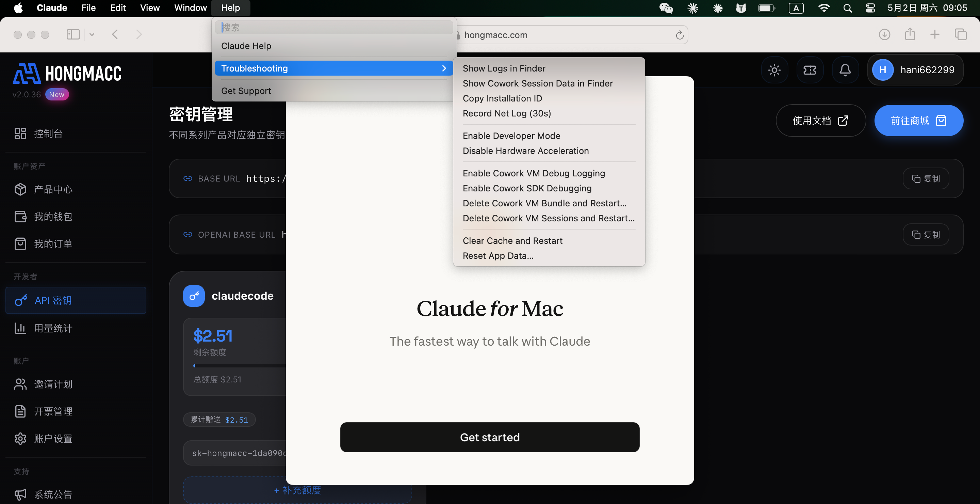Viewport: 980px width, 504px height.
Task: Click the Get started button
Action: coord(490,437)
